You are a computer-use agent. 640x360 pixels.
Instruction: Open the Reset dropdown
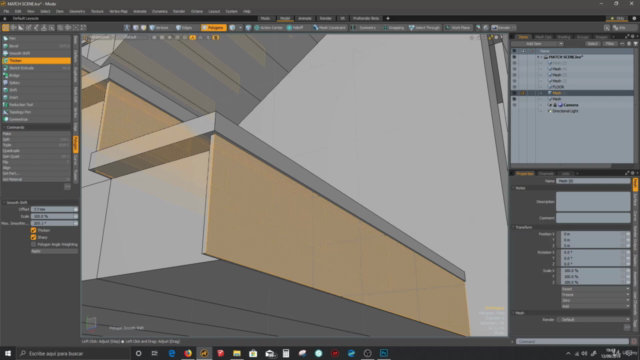(596, 289)
